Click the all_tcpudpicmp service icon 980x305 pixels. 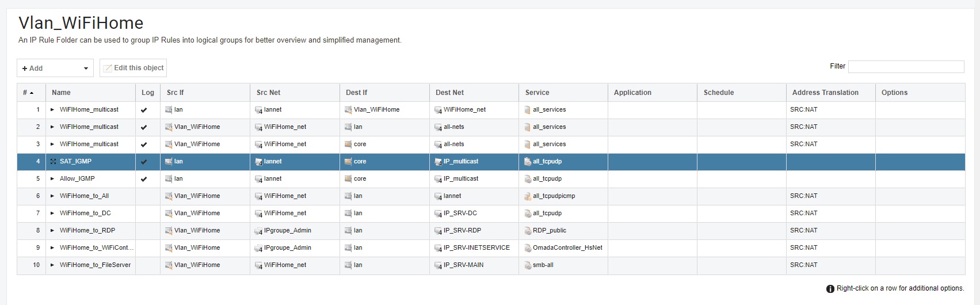(x=528, y=196)
